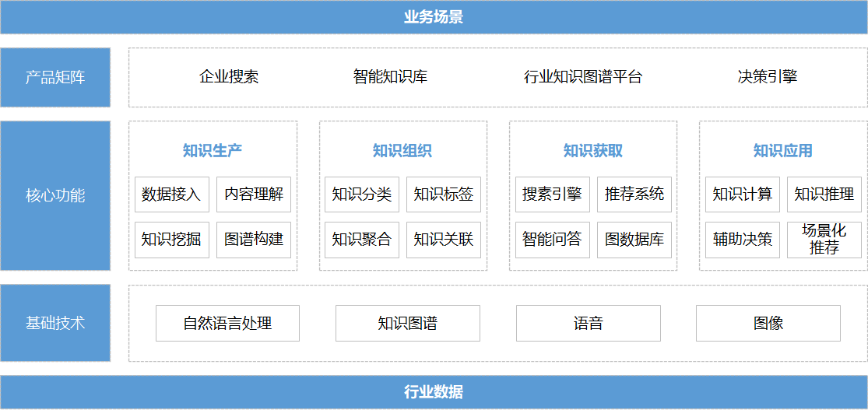This screenshot has height=410, width=868.
Task: Click the 搜索引擎 box
Action: 552,194
